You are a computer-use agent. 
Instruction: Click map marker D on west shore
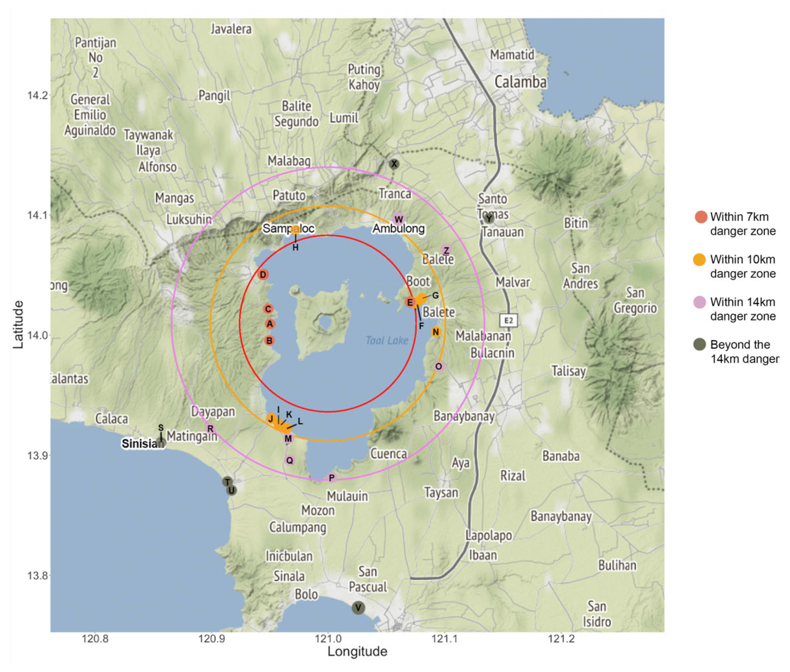263,274
